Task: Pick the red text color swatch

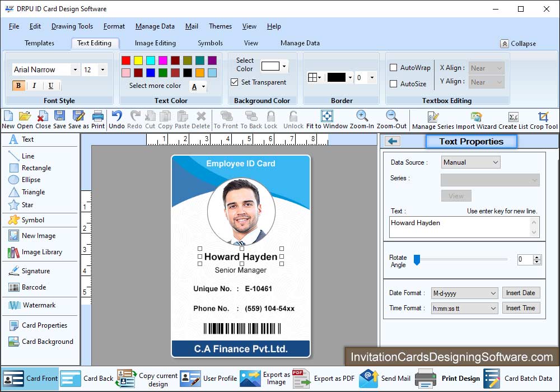Action: (126, 60)
